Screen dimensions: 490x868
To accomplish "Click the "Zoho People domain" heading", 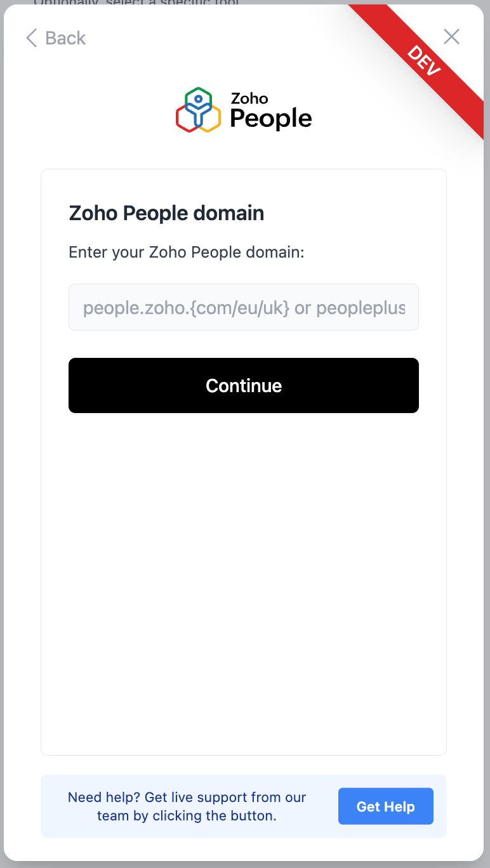I will pos(166,213).
